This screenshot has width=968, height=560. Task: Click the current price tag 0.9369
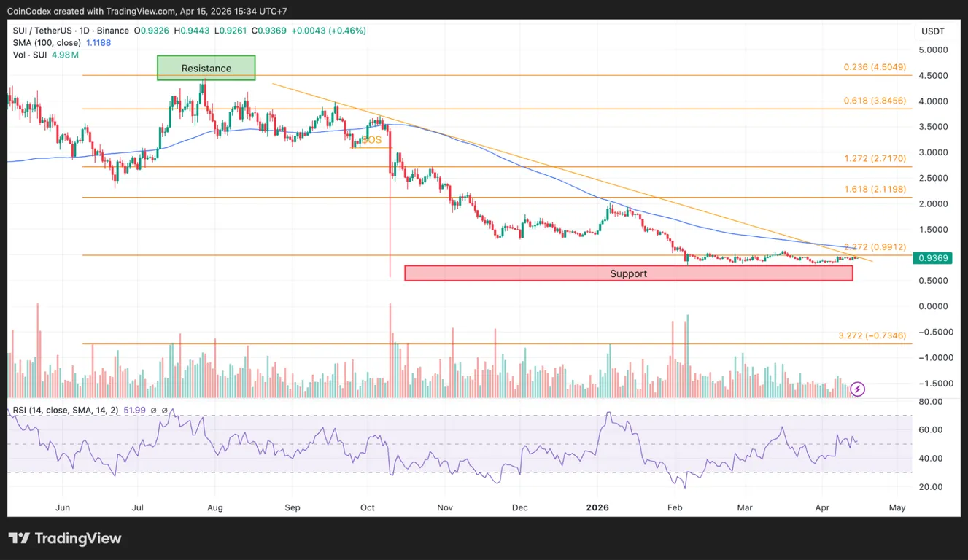[932, 258]
